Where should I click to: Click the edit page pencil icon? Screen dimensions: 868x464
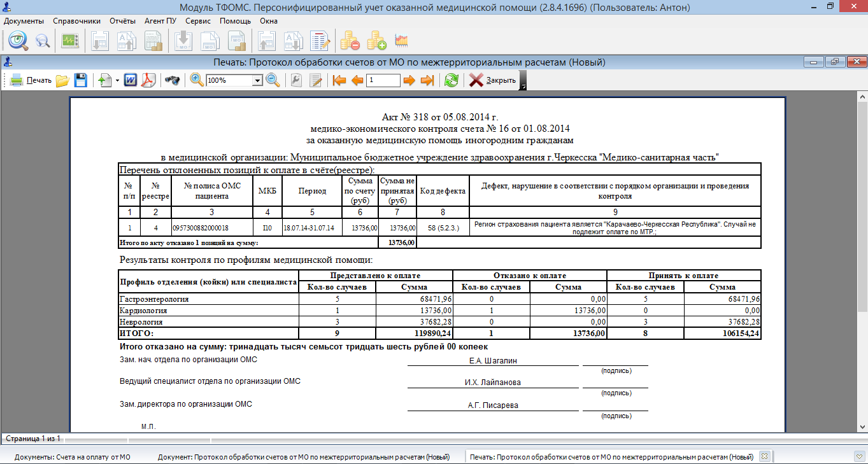coord(316,80)
